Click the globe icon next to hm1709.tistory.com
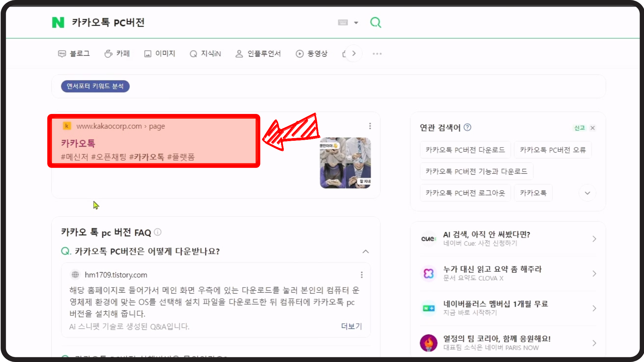The width and height of the screenshot is (644, 362). (75, 275)
